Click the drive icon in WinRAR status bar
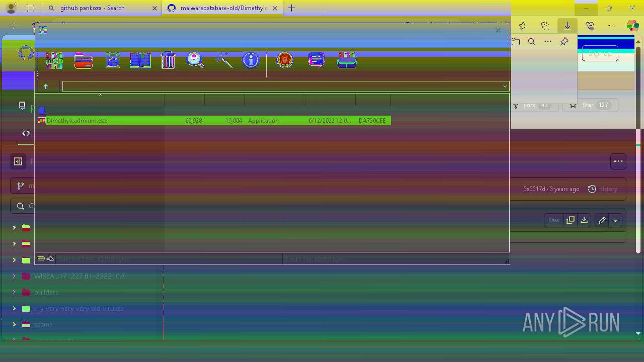This screenshot has height=362, width=644. pos(41,258)
